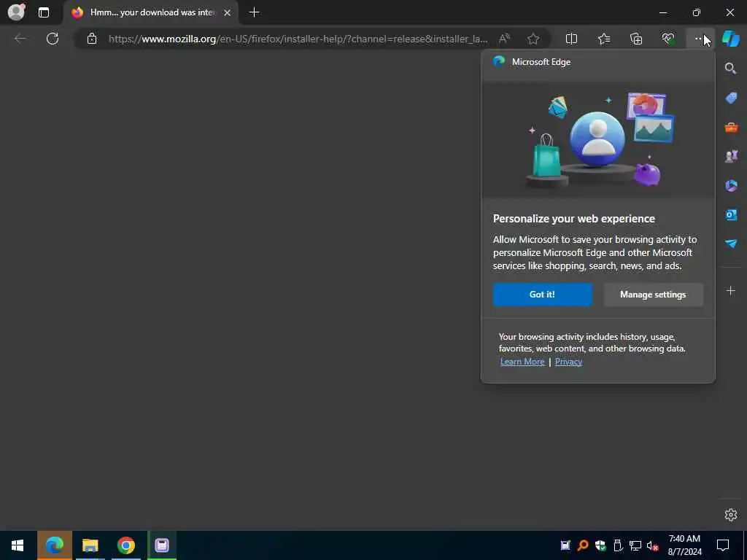This screenshot has width=747, height=560.
Task: Open Windows Security tray icon
Action: click(600, 545)
